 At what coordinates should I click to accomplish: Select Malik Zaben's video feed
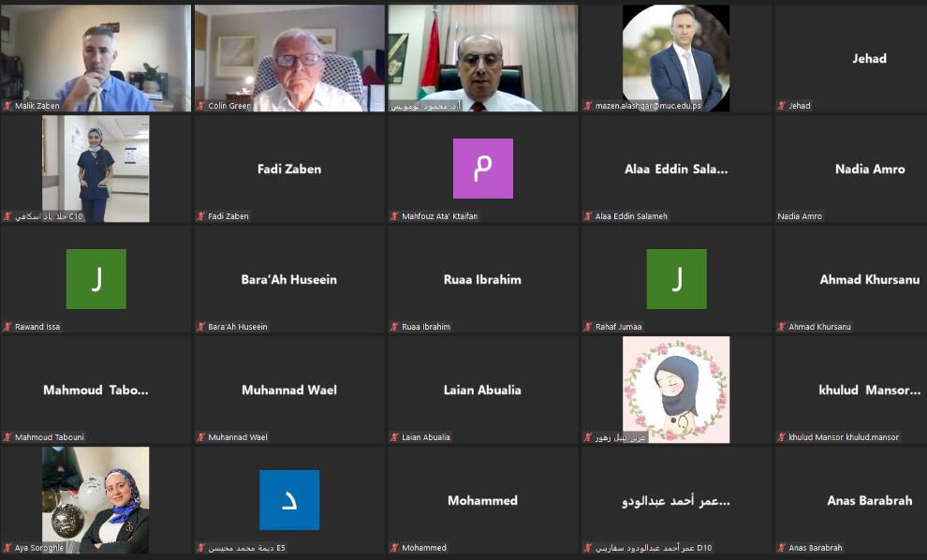point(96,58)
